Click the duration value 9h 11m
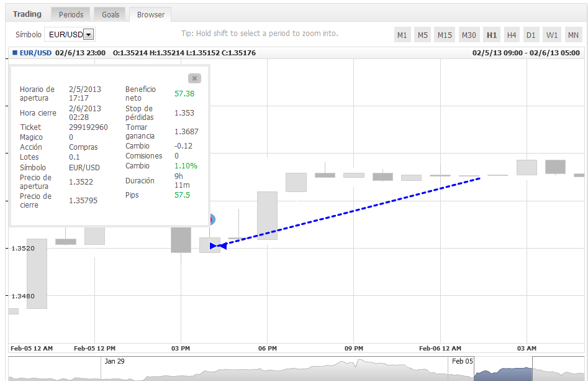The height and width of the screenshot is (381, 588). [182, 180]
